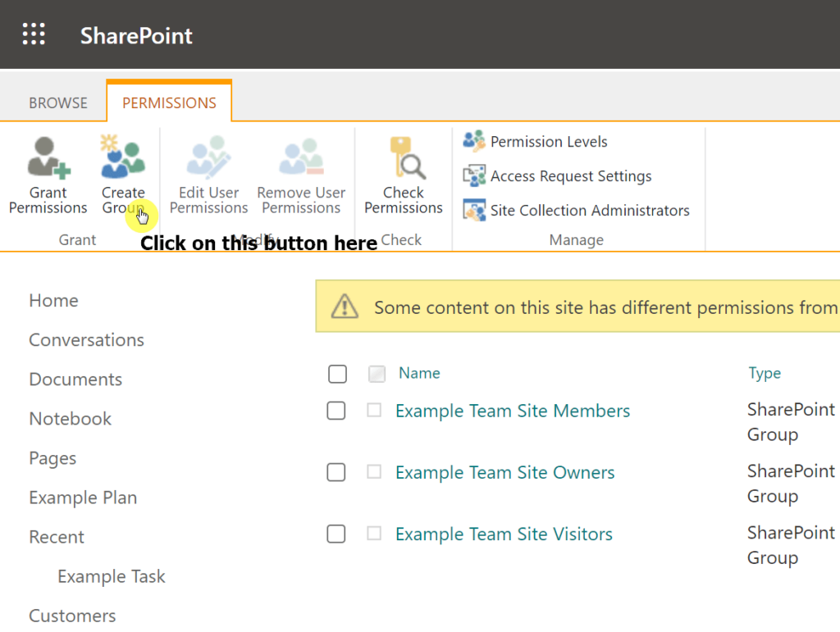Click the Access Request Settings icon
Image resolution: width=840 pixels, height=632 pixels.
coord(474,175)
